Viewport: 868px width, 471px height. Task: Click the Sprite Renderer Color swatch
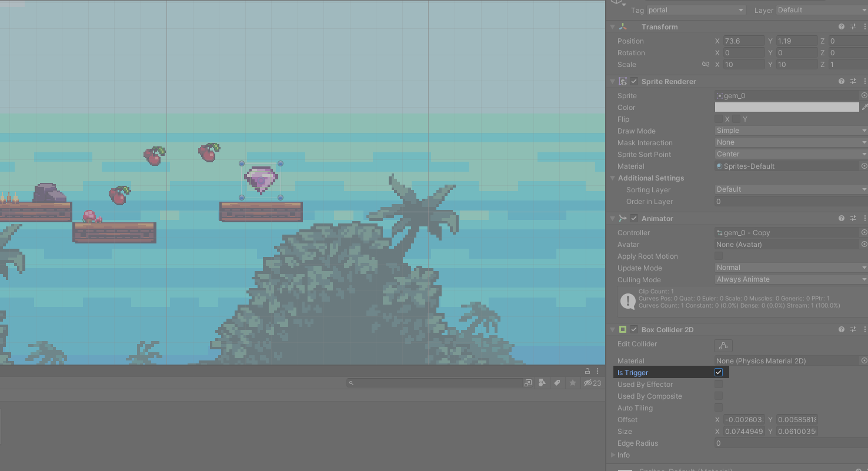[x=786, y=107]
